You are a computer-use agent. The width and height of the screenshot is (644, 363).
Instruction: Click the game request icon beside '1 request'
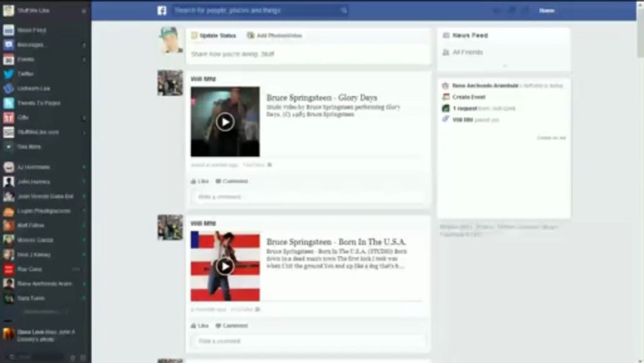tap(445, 108)
